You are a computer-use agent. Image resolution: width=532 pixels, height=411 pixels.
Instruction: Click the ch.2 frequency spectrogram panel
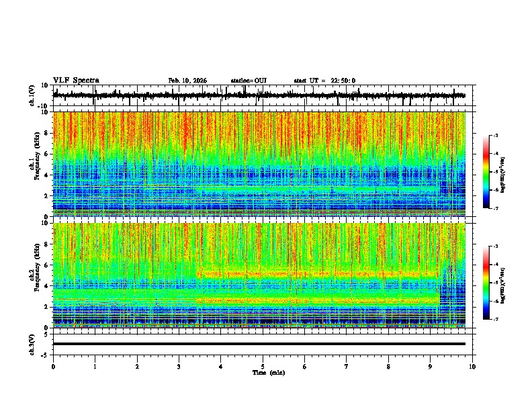(x=259, y=275)
